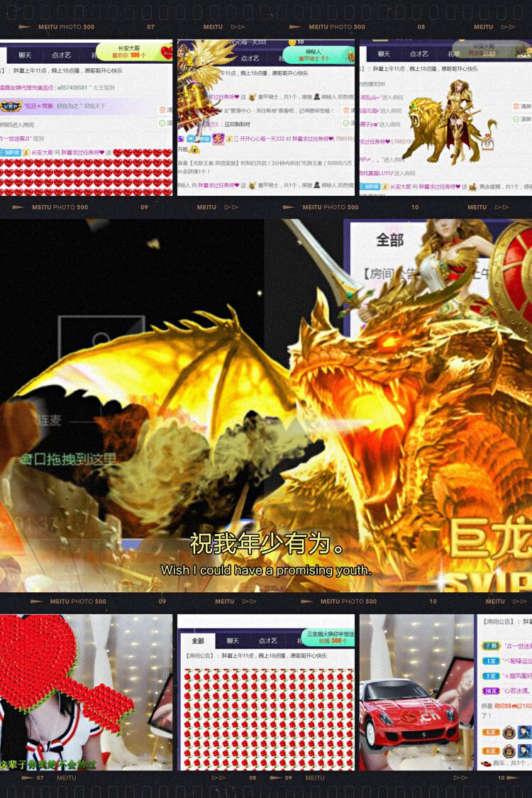Viewport: 532px width, 798px height.
Task: Click blue 胖喜 badge in golden lion panel
Action: (369, 187)
